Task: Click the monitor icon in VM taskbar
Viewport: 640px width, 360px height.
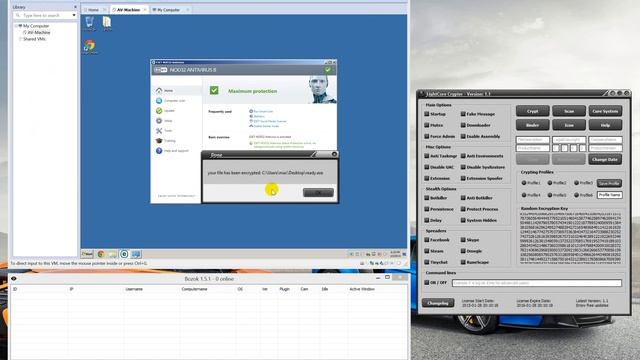Action: pyautogui.click(x=136, y=254)
